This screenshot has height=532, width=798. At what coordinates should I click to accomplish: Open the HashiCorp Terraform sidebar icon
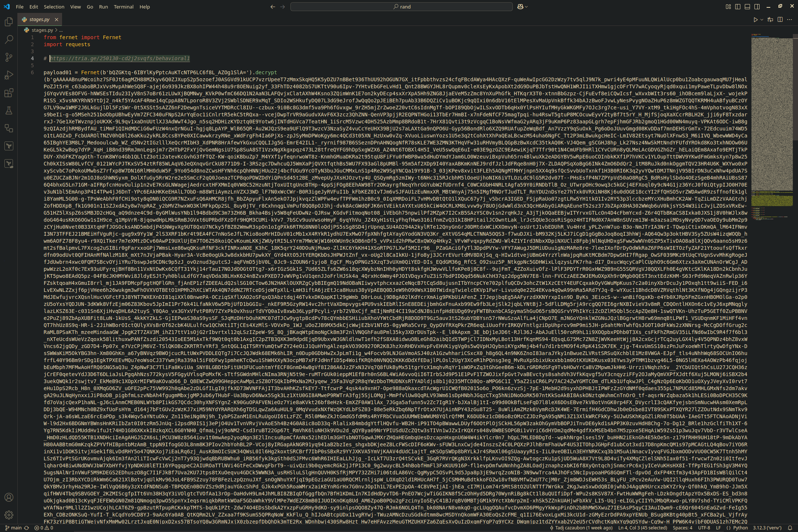coord(9,146)
